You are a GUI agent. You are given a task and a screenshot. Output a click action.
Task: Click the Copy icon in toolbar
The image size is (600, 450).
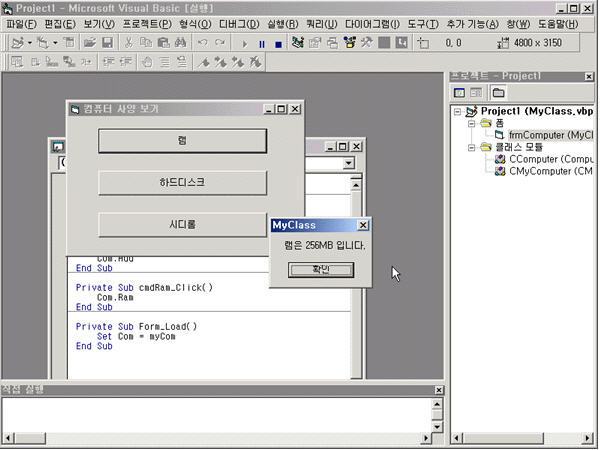point(146,43)
